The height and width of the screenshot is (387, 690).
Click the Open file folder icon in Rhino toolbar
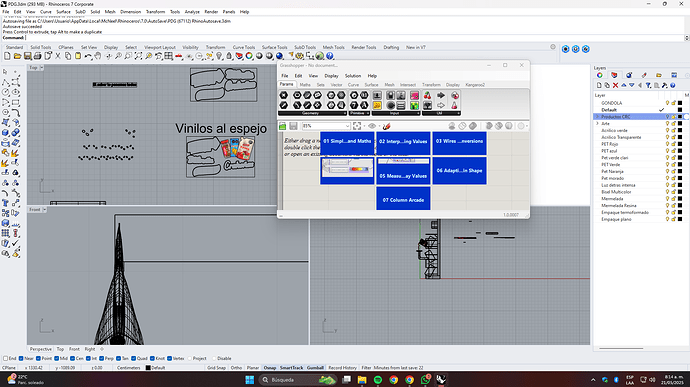click(x=17, y=56)
